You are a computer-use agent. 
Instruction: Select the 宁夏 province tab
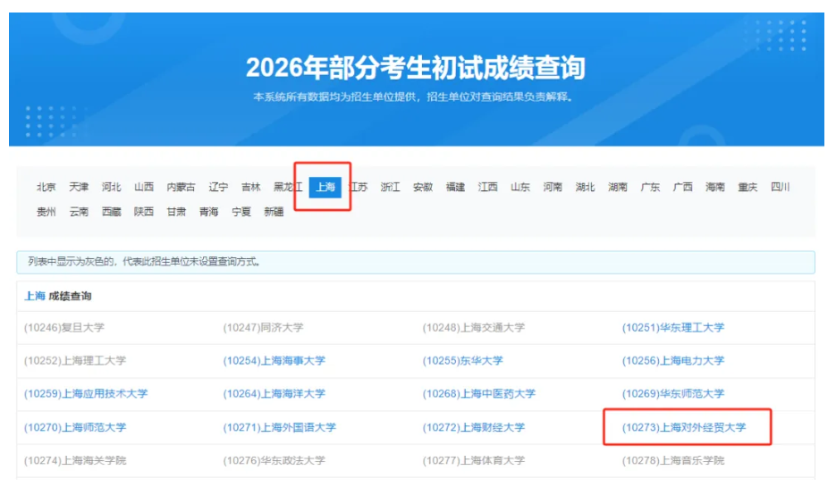[x=241, y=212]
